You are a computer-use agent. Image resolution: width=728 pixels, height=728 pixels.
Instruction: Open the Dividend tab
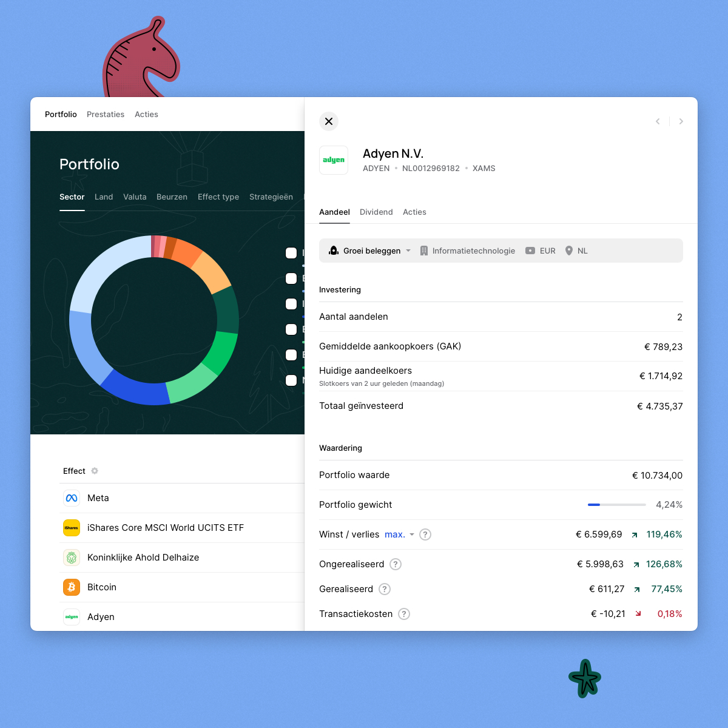click(376, 212)
